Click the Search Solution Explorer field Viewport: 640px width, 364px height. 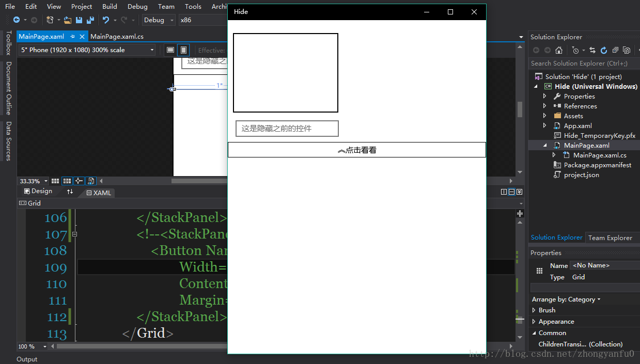(x=584, y=64)
